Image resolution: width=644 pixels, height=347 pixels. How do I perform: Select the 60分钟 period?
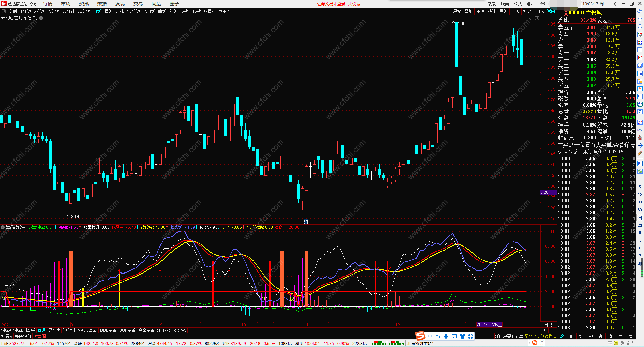84,11
